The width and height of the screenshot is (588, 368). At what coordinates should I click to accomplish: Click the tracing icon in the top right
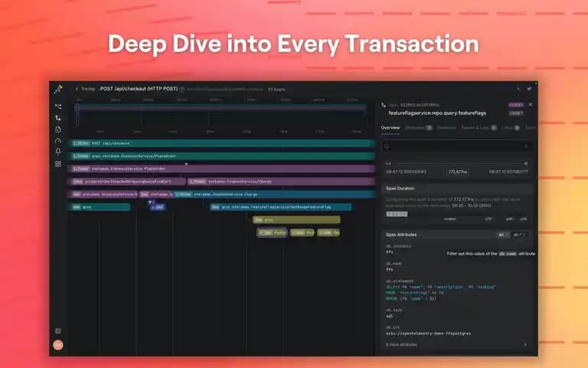[518, 89]
